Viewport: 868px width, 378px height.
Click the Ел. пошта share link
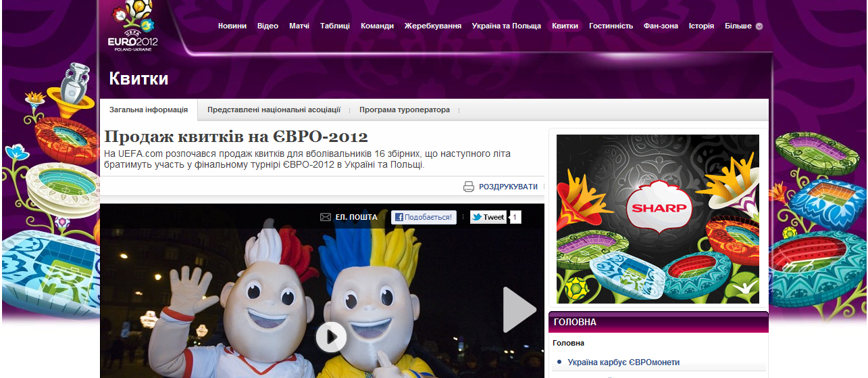click(356, 217)
